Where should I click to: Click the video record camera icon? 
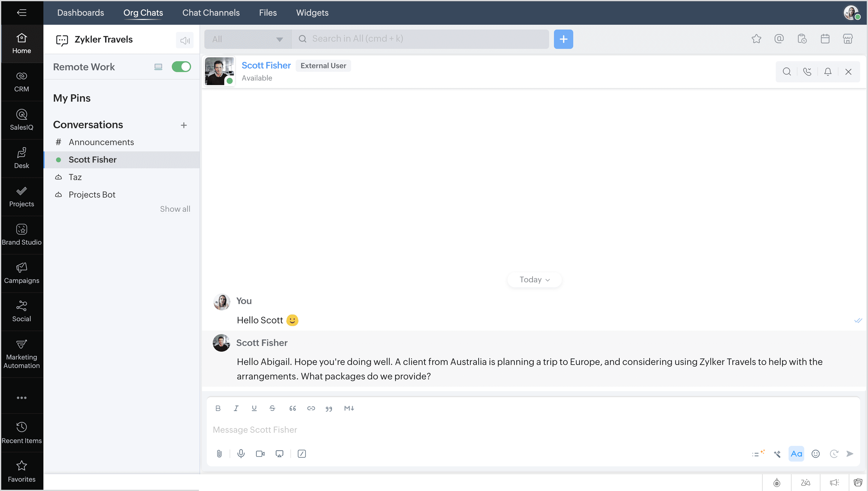tap(260, 454)
